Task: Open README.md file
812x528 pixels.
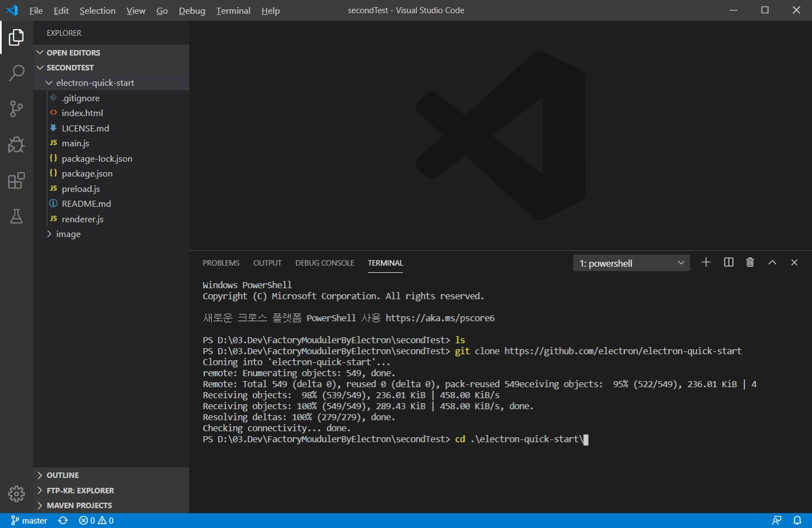Action: (x=111, y=204)
